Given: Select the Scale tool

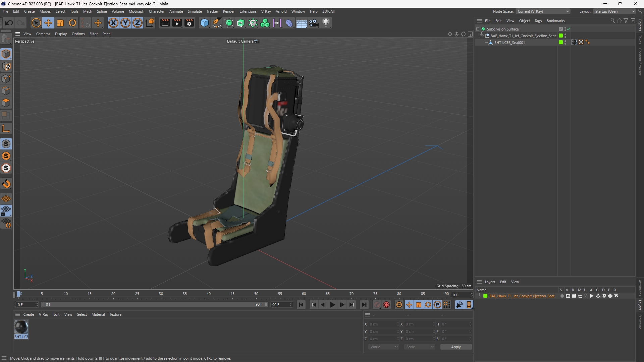Looking at the screenshot, I should pyautogui.click(x=60, y=23).
